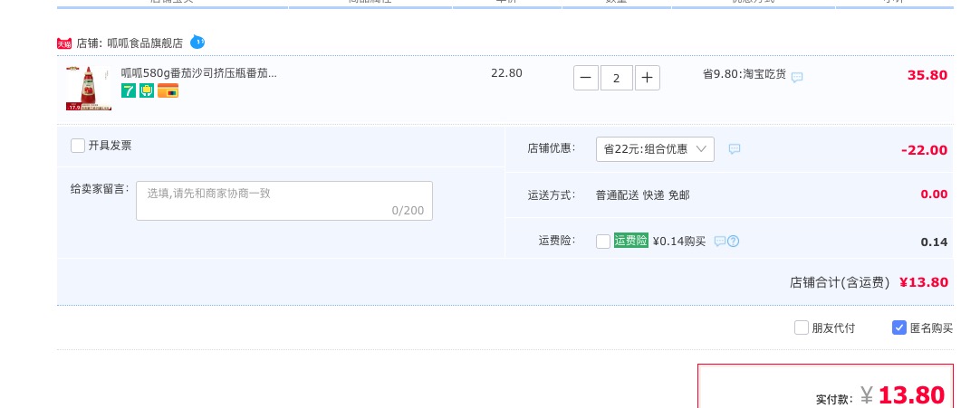Uncheck the 匿名购买 checkbox

click(x=899, y=327)
